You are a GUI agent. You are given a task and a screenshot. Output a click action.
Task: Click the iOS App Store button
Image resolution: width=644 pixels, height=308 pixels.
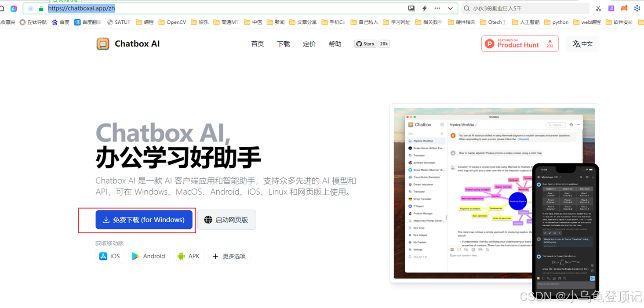coord(110,256)
